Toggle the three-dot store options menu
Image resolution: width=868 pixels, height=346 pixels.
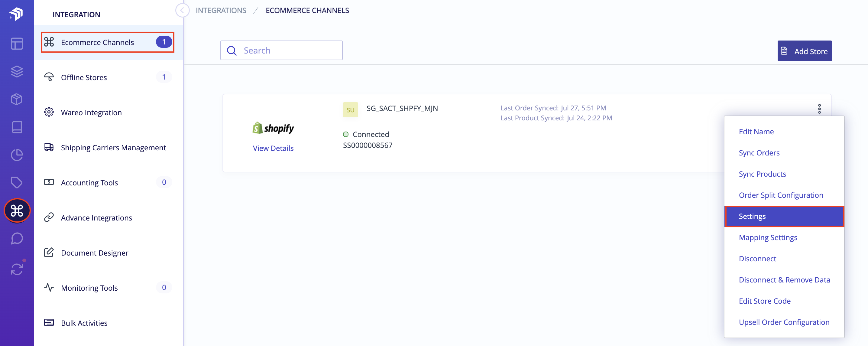click(819, 109)
